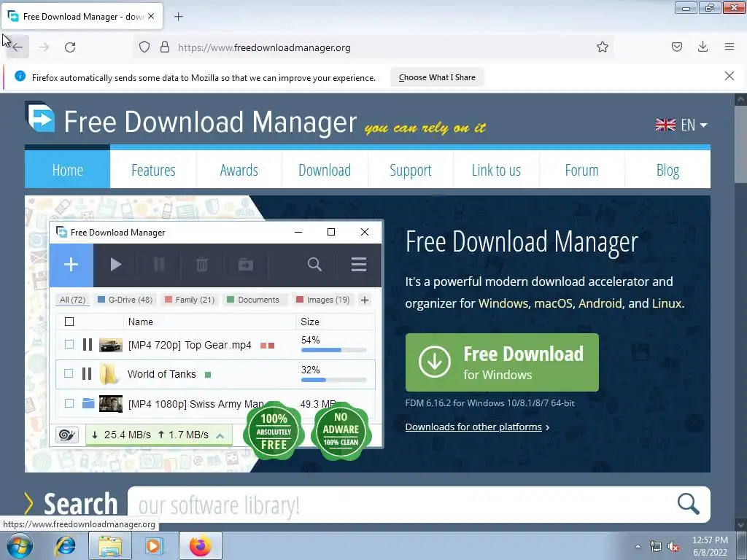Click Choose What I Share button
The image size is (747, 560).
(x=437, y=77)
